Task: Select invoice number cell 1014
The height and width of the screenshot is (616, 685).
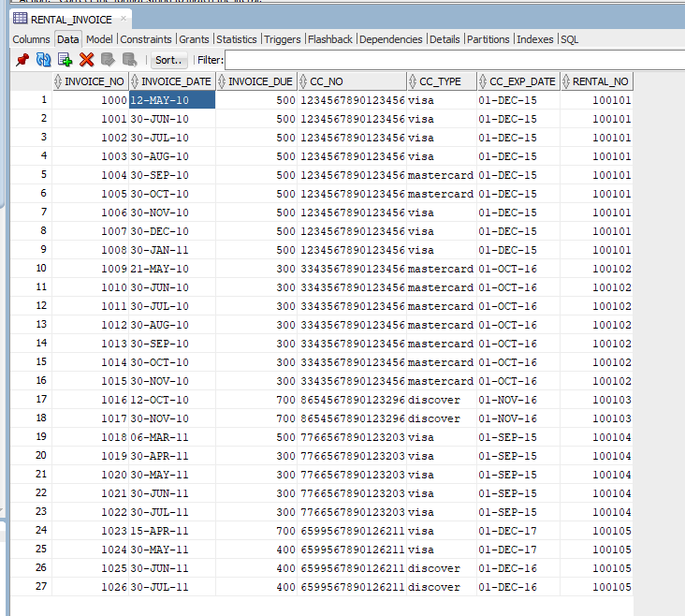Action: (x=91, y=362)
